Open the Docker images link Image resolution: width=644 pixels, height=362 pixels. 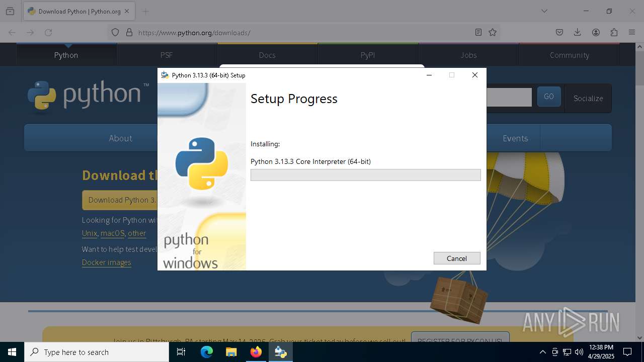107,262
